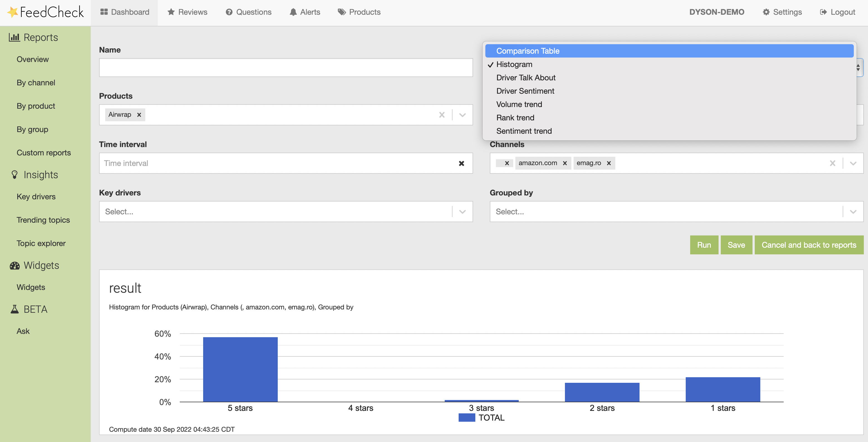
Task: Open Overview report in sidebar
Action: [x=33, y=59]
